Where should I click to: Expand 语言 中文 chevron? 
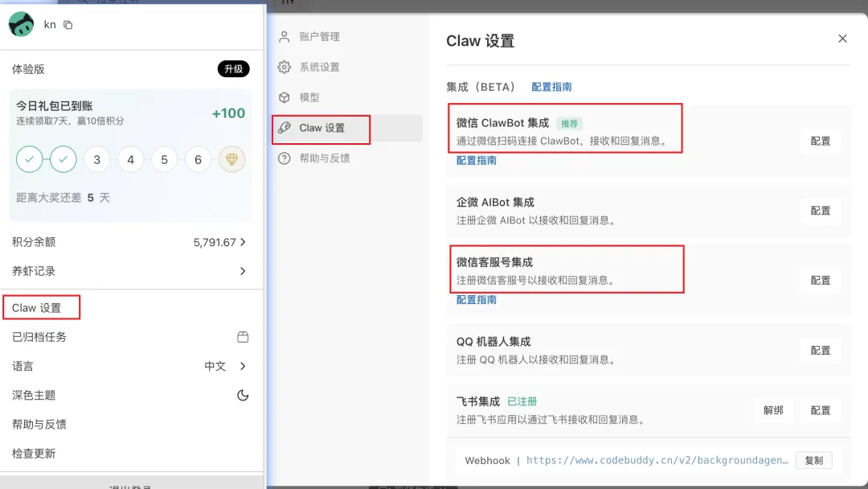coord(243,366)
